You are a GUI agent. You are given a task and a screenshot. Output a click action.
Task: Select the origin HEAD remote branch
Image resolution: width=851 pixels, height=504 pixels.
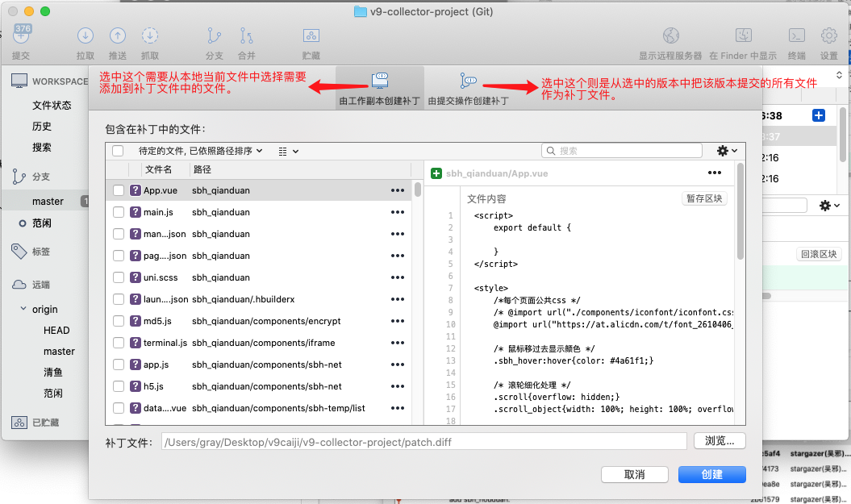[56, 331]
